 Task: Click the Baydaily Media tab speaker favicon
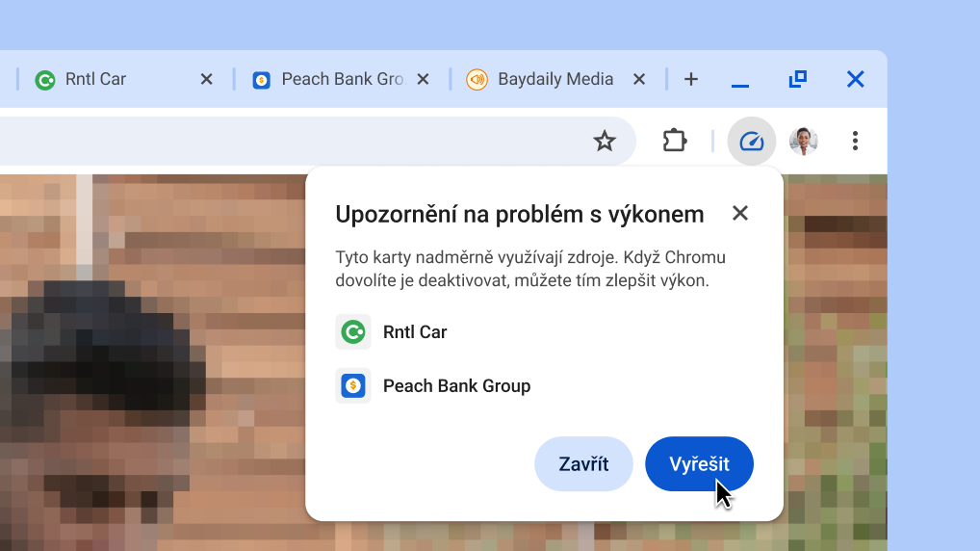pyautogui.click(x=477, y=79)
